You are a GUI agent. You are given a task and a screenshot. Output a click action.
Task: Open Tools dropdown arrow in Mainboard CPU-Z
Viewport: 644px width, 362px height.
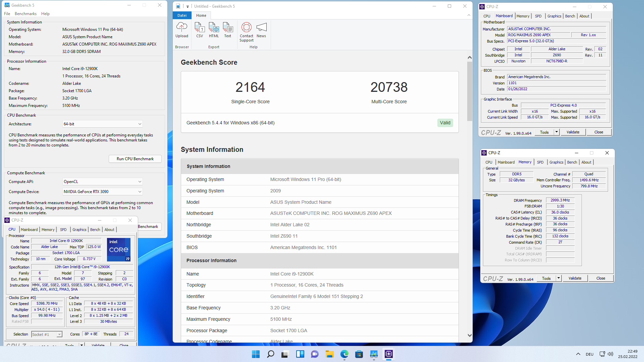[556, 132]
